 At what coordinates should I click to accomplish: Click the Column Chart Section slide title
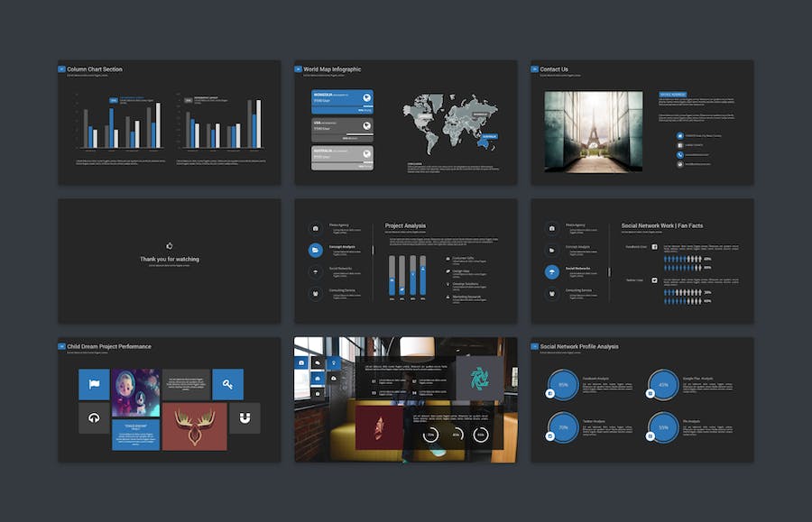(x=95, y=69)
